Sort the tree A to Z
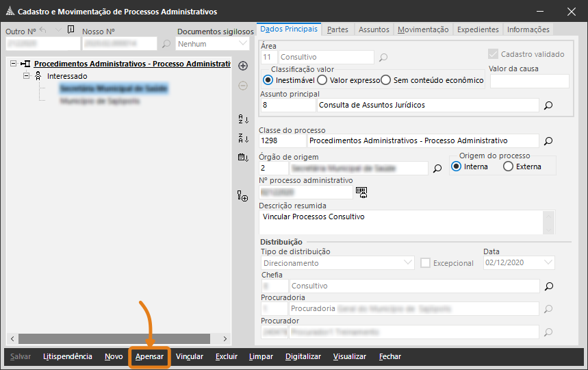This screenshot has width=588, height=370. click(242, 119)
